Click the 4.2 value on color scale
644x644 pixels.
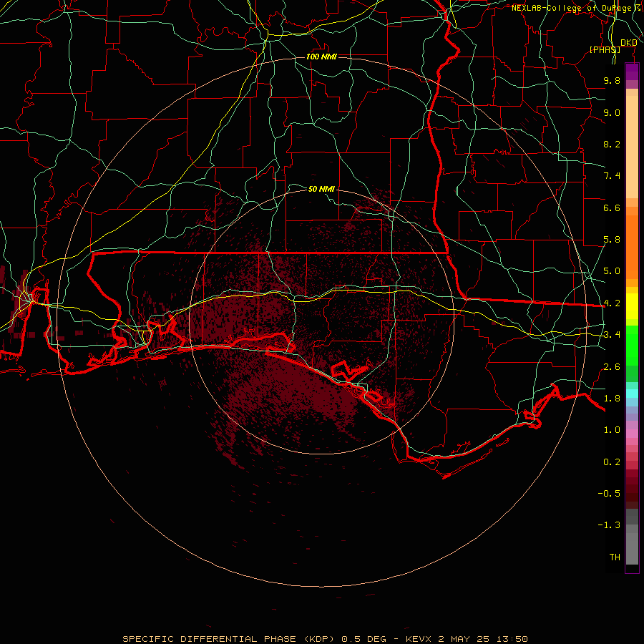pos(612,303)
